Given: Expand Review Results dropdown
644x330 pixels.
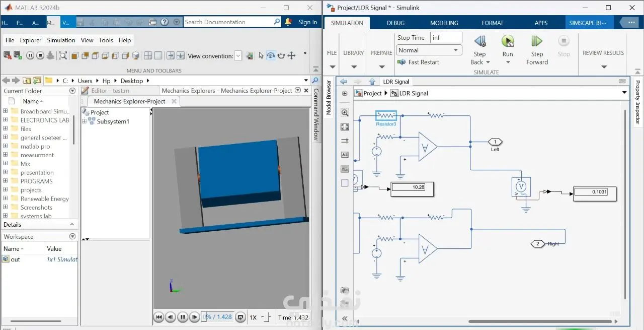Looking at the screenshot, I should (604, 67).
